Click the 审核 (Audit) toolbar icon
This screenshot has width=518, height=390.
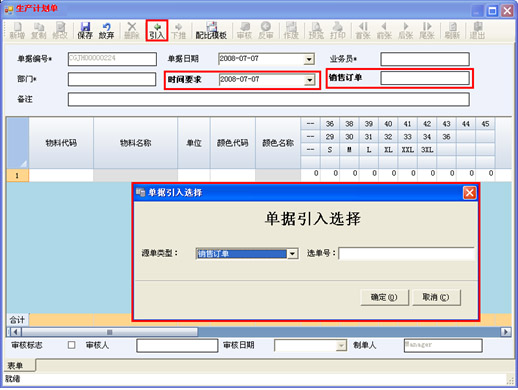244,31
